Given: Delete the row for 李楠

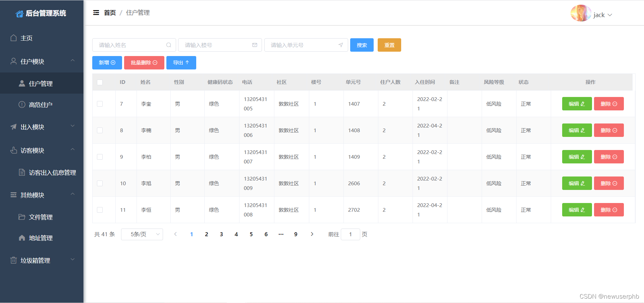Looking at the screenshot, I should click(609, 130).
